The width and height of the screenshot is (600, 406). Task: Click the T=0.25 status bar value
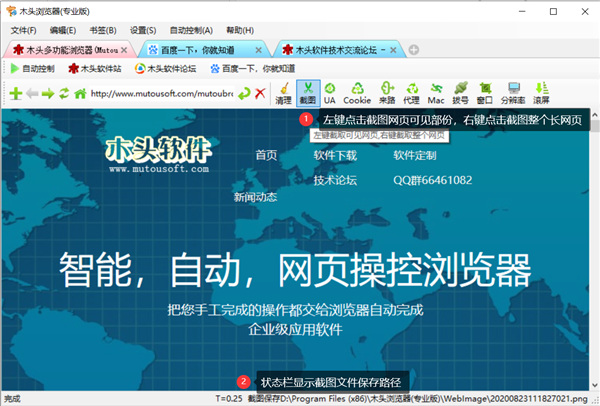click(229, 399)
